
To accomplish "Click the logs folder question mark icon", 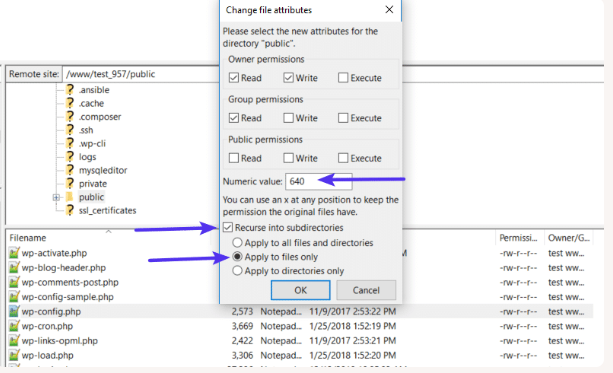I will [70, 156].
